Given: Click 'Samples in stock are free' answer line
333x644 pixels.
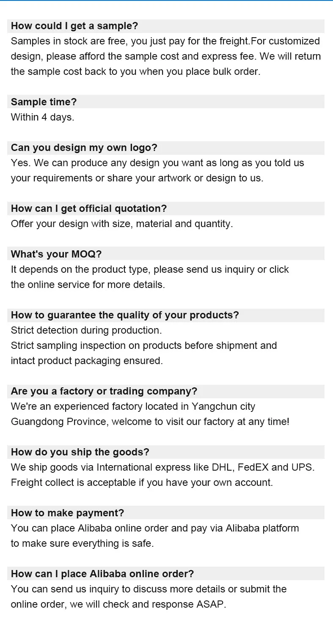Looking at the screenshot, I should pyautogui.click(x=165, y=41).
